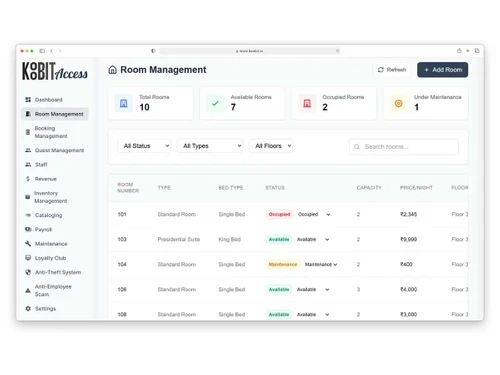Click the magnifier icon in search box
The height and width of the screenshot is (375, 500).
(x=357, y=147)
